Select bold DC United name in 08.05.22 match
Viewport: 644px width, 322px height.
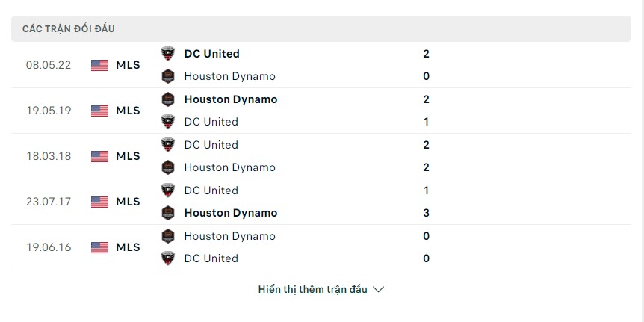(212, 54)
